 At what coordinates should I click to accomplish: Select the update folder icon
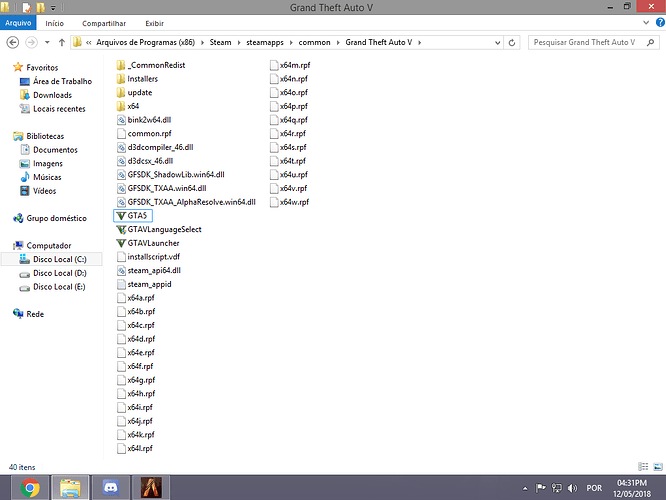pos(121,92)
